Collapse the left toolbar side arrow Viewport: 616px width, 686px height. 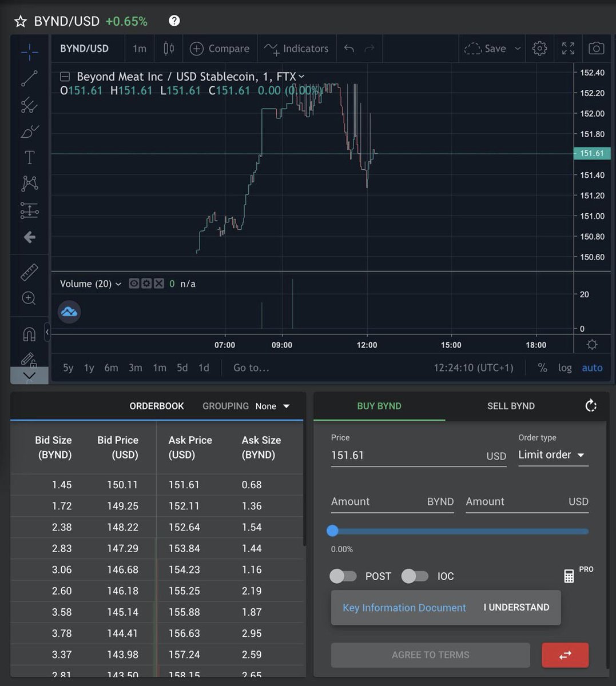(47, 332)
